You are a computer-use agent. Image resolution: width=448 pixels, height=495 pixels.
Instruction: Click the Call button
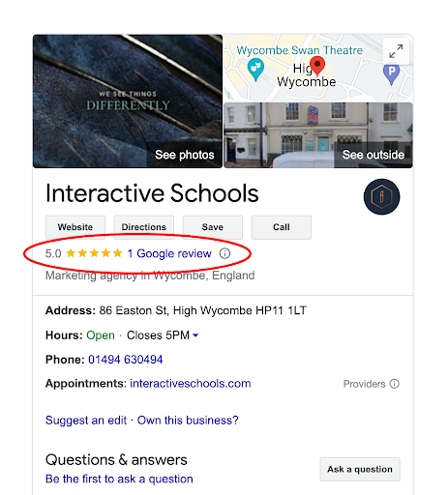pos(282,227)
